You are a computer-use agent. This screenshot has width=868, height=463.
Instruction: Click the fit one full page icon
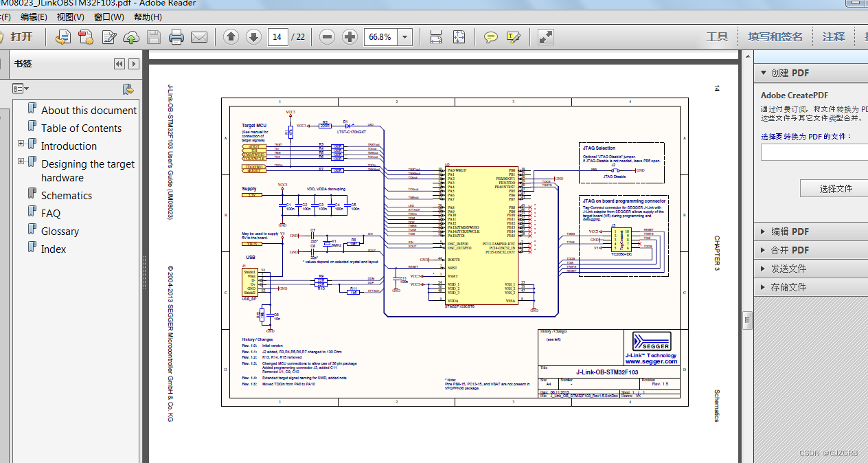[458, 36]
